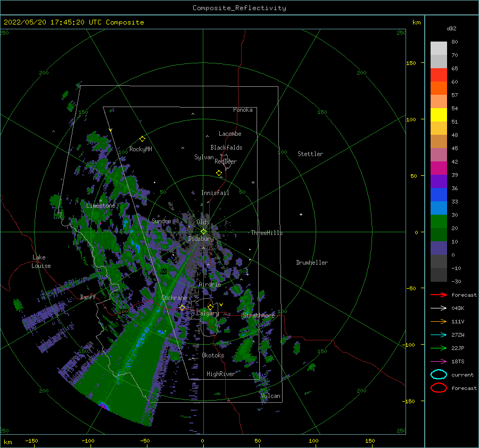Click the yellow diamond marker above Calgary
479x448 pixels.
pos(210,307)
